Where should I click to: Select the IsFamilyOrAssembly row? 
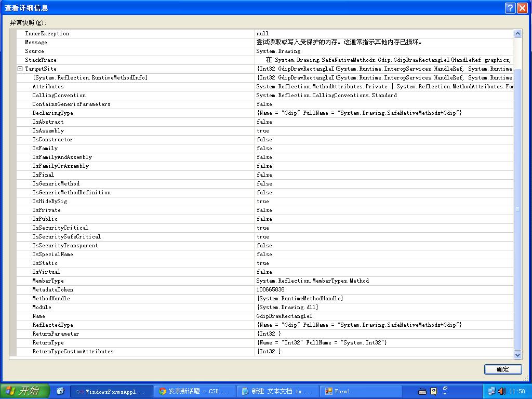tap(264, 166)
